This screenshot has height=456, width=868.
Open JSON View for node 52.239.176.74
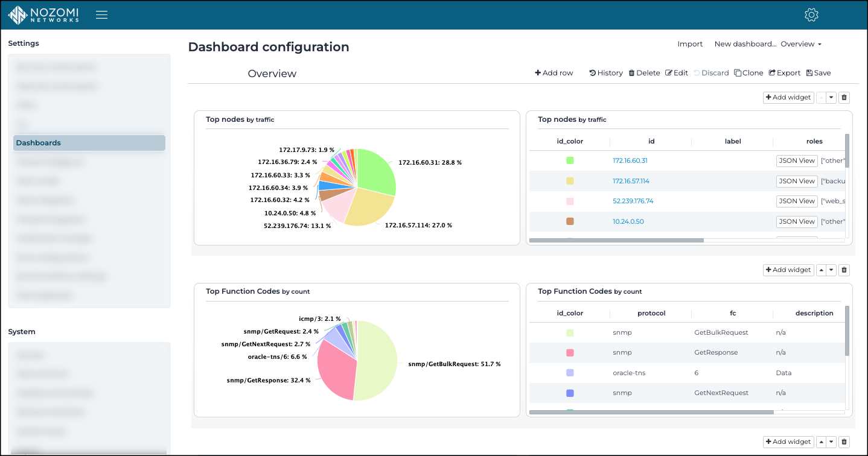pos(797,201)
